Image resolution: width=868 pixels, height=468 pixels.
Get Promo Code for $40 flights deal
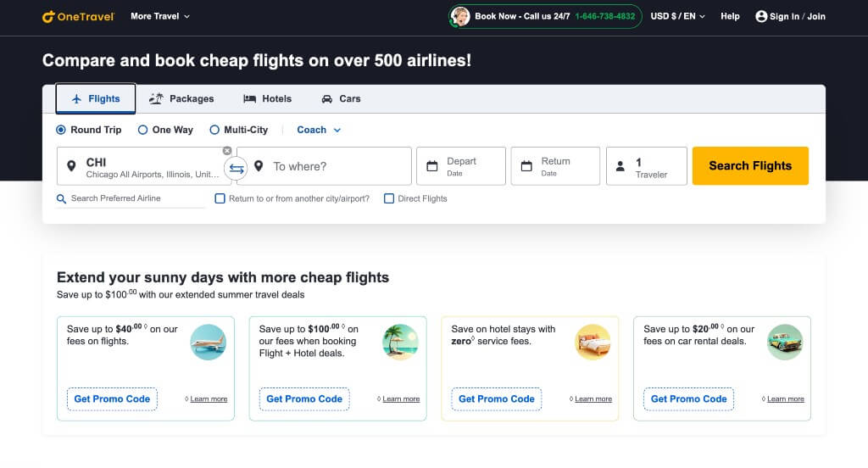point(113,398)
